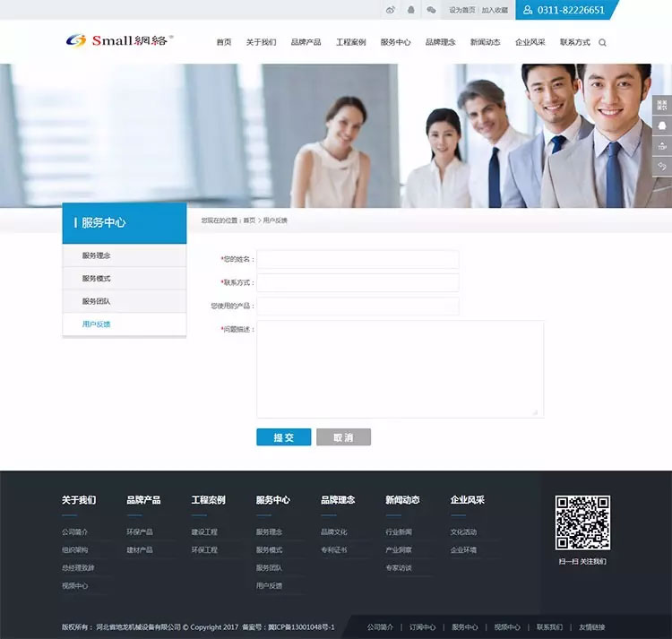Open the 品牌产品 navigation item
672x639 pixels.
pyautogui.click(x=306, y=42)
